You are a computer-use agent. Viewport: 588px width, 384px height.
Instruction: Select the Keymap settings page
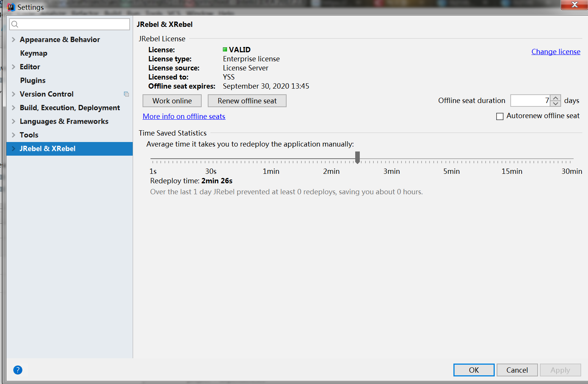coord(33,53)
